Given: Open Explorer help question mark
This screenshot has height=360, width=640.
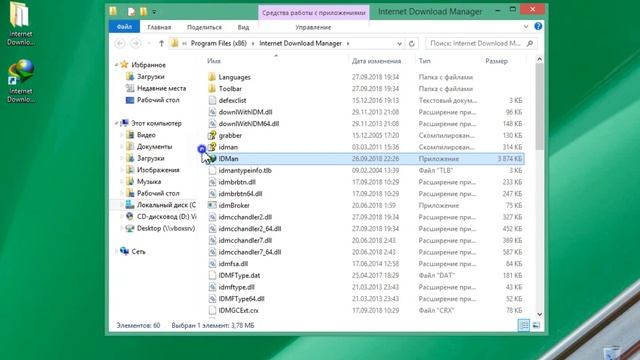Looking at the screenshot, I should point(538,27).
